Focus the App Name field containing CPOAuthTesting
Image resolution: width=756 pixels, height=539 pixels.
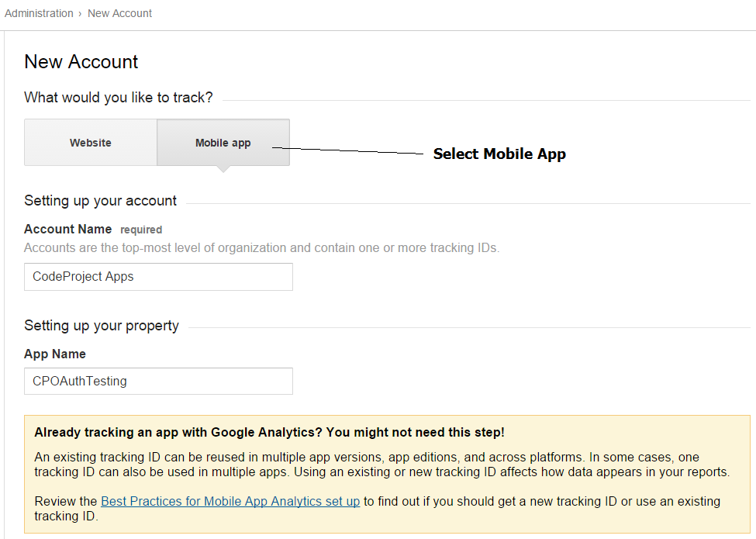(159, 382)
